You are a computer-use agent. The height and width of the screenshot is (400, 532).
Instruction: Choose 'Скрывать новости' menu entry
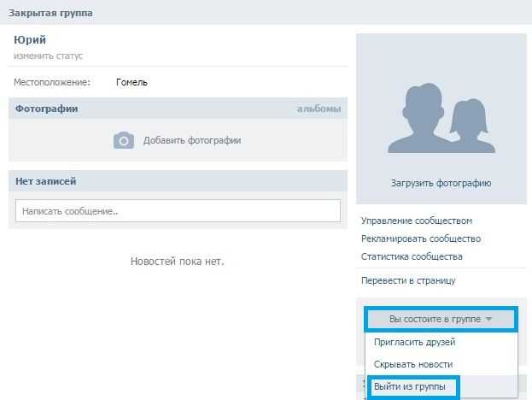413,364
